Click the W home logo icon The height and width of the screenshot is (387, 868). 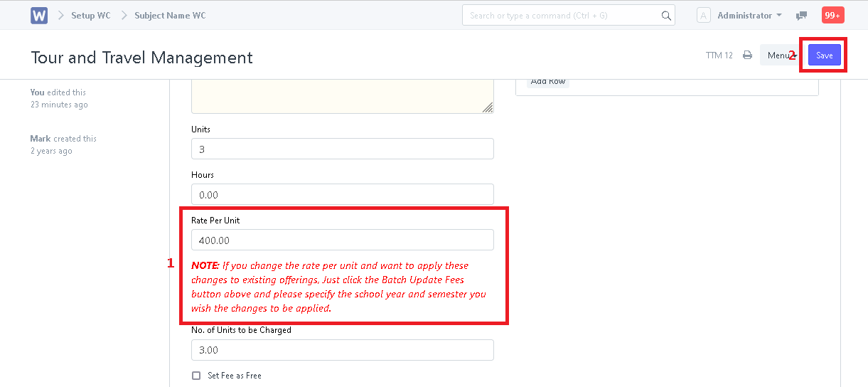point(39,15)
